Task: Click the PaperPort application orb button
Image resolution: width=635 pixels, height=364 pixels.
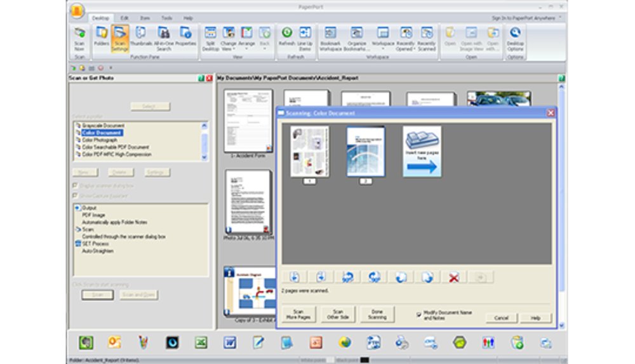Action: pos(77,10)
